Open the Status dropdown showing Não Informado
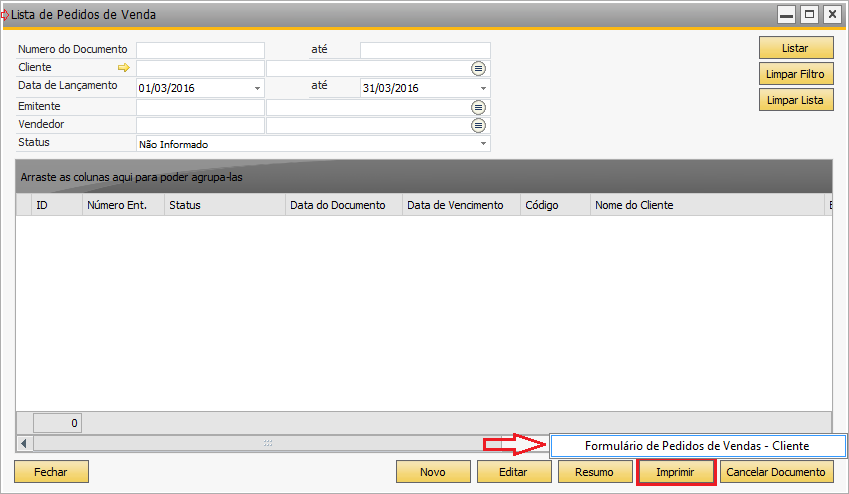This screenshot has width=849, height=494. tap(483, 144)
